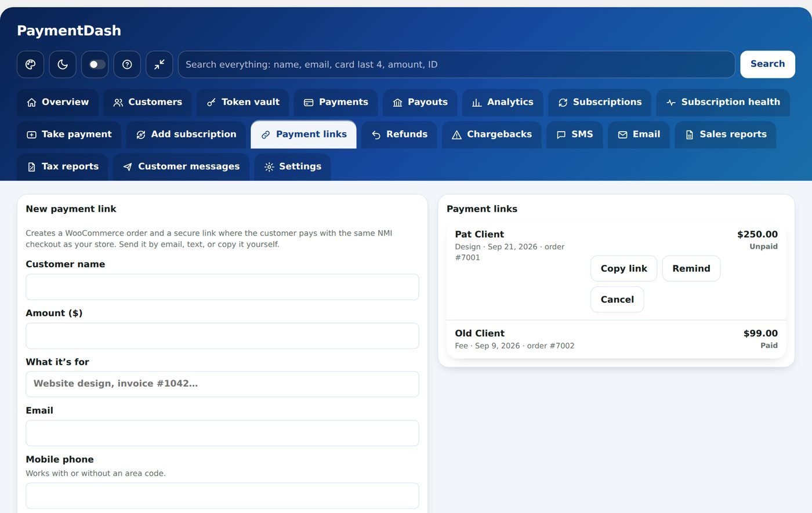Switch to the Email tab
Viewport: 812px width, 513px height.
639,134
